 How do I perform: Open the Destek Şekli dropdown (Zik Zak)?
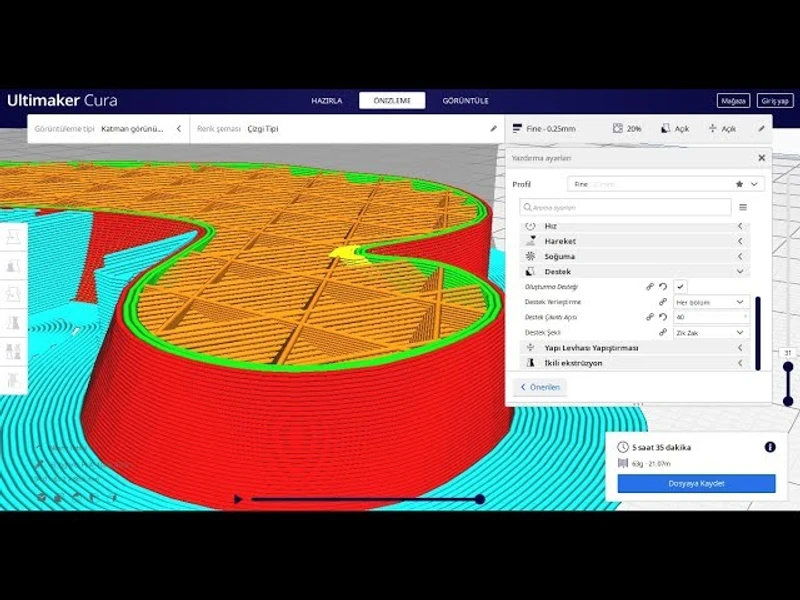coord(711,332)
